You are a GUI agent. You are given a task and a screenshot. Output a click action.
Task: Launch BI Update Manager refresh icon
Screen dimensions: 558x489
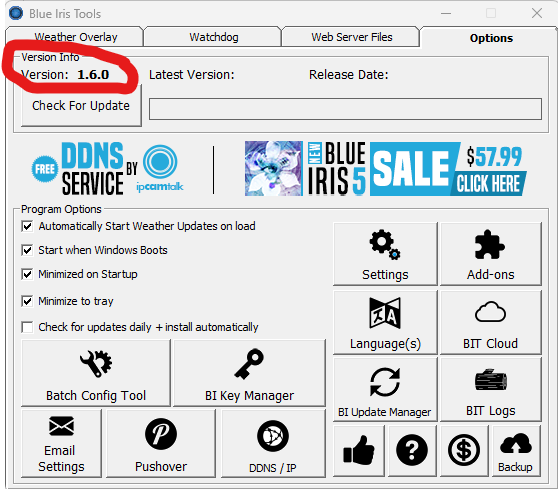[385, 390]
